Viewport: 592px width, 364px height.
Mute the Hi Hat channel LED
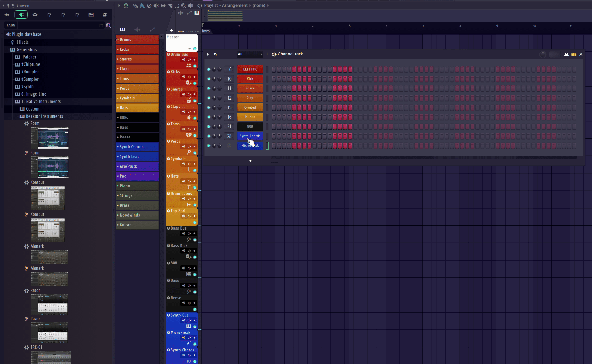coord(209,117)
